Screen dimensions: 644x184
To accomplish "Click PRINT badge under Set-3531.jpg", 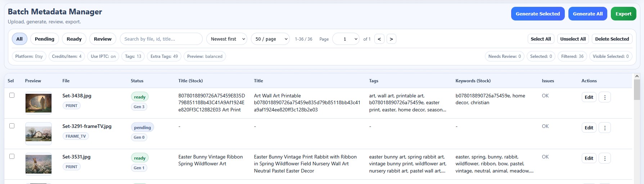I will pos(71,167).
